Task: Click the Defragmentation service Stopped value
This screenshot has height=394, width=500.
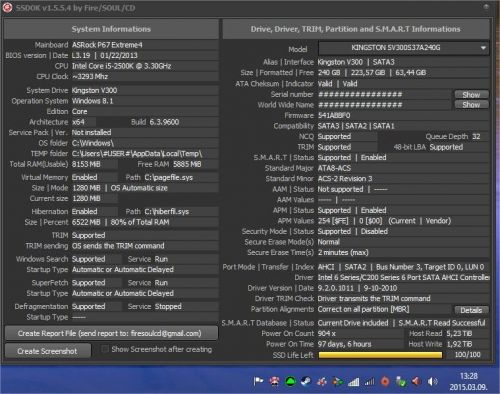Action: pyautogui.click(x=168, y=306)
